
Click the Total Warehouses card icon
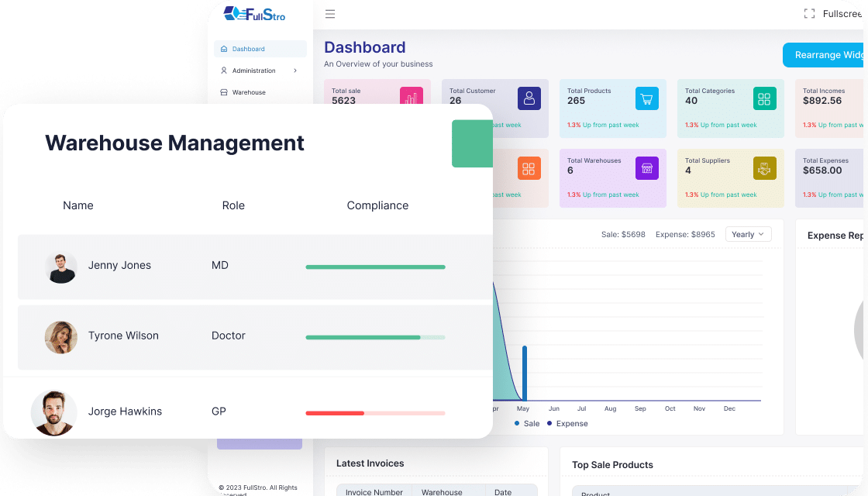click(x=646, y=168)
